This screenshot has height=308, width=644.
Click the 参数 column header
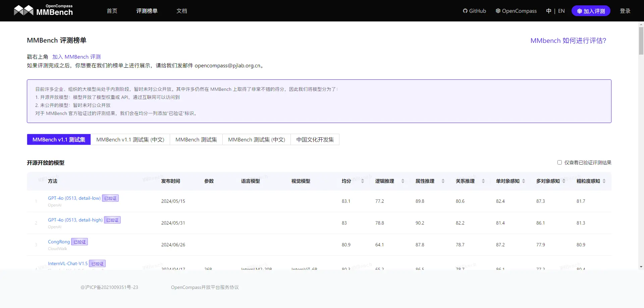[209, 181]
